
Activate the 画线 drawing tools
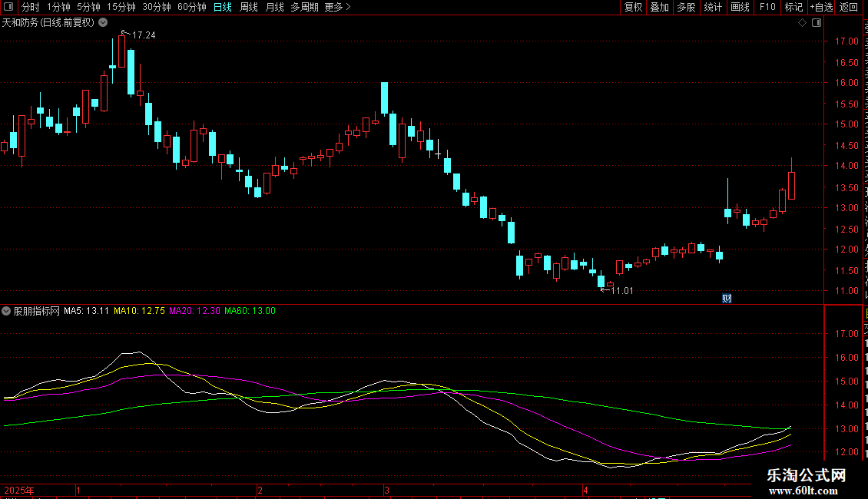point(740,7)
